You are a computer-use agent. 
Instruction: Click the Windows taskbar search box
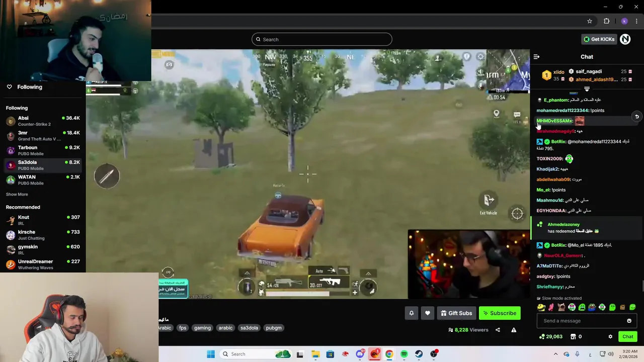coord(257,354)
